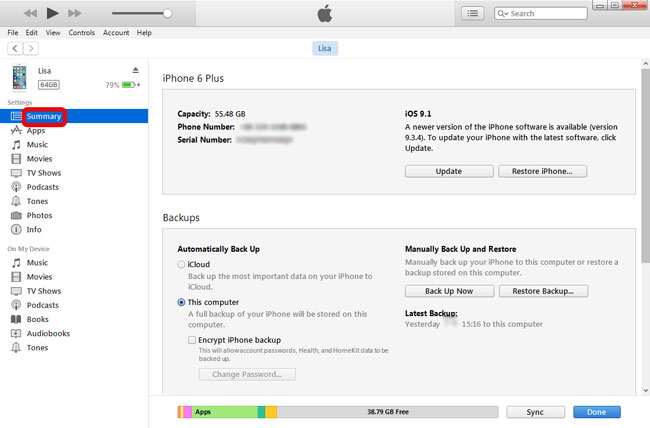Screen dimensions: 650x428
Task: Open Apps under Settings
Action: click(36, 130)
